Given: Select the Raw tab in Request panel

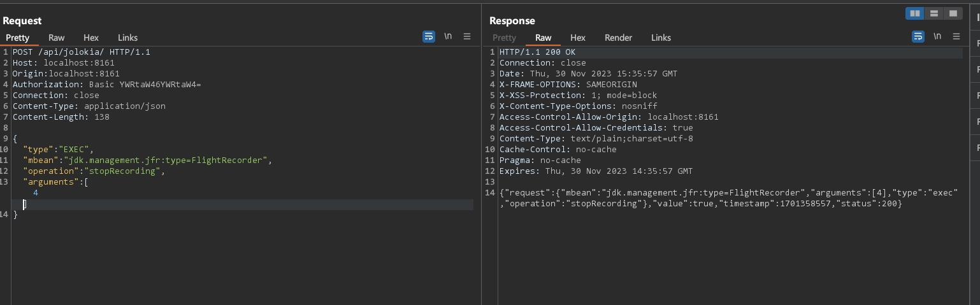Looking at the screenshot, I should click(57, 38).
